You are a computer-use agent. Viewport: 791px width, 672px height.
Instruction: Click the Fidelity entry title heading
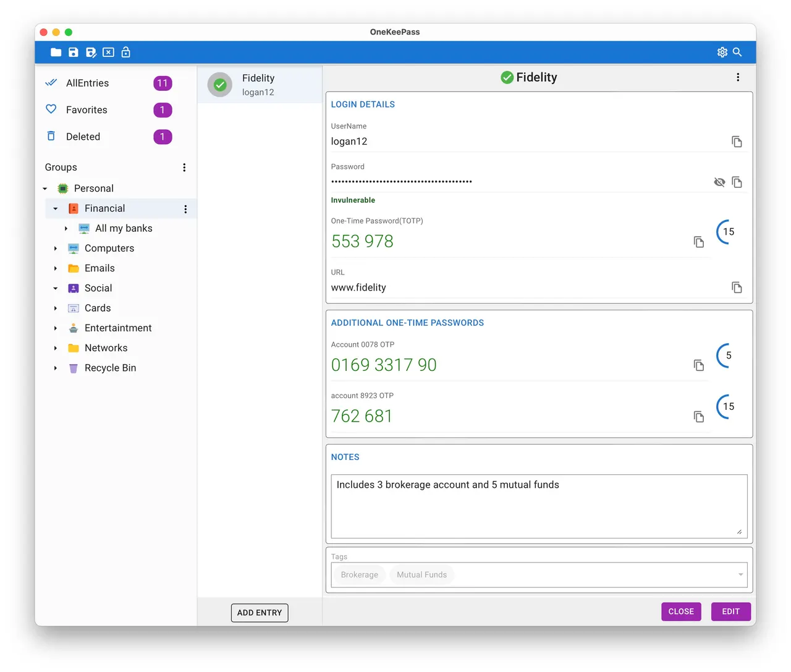(536, 77)
